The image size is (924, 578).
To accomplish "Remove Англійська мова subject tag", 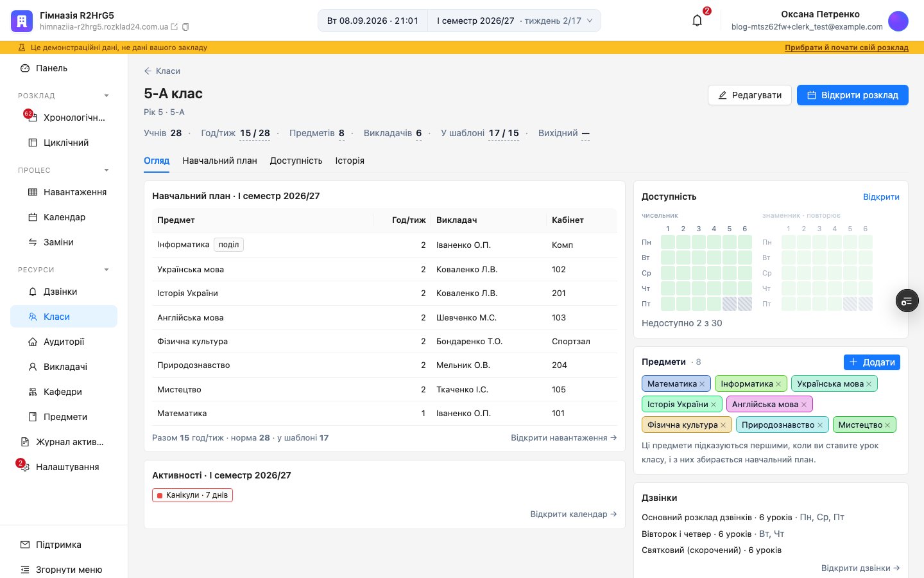I will click(x=804, y=405).
